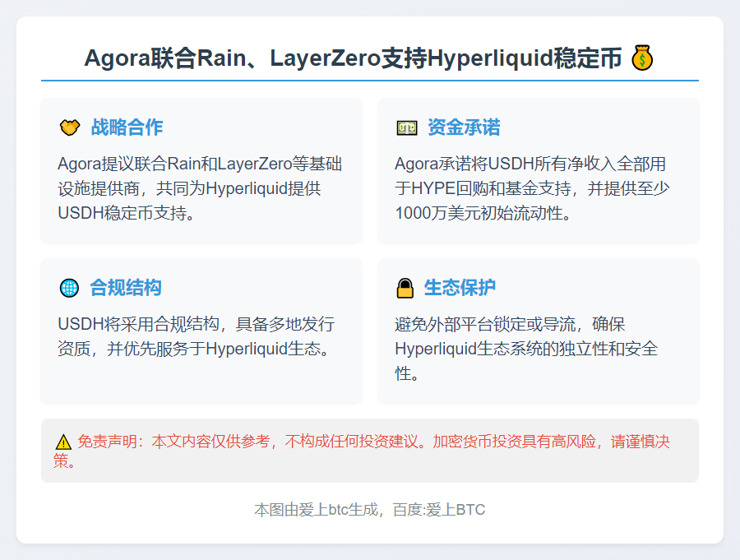The image size is (740, 560).
Task: Open the 合规结构 heading
Action: pos(126,288)
